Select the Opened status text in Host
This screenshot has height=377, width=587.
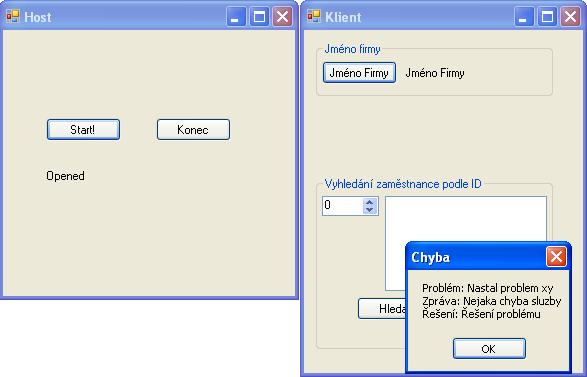[x=65, y=176]
